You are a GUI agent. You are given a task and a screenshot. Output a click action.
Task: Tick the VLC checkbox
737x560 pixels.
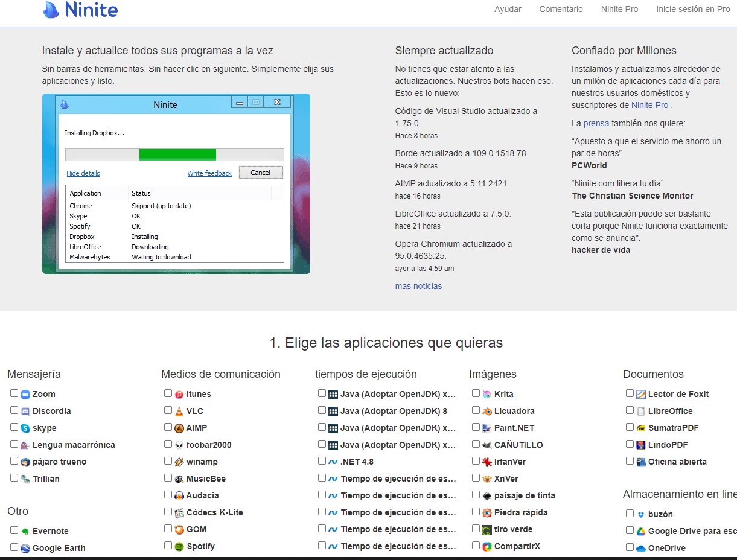168,410
